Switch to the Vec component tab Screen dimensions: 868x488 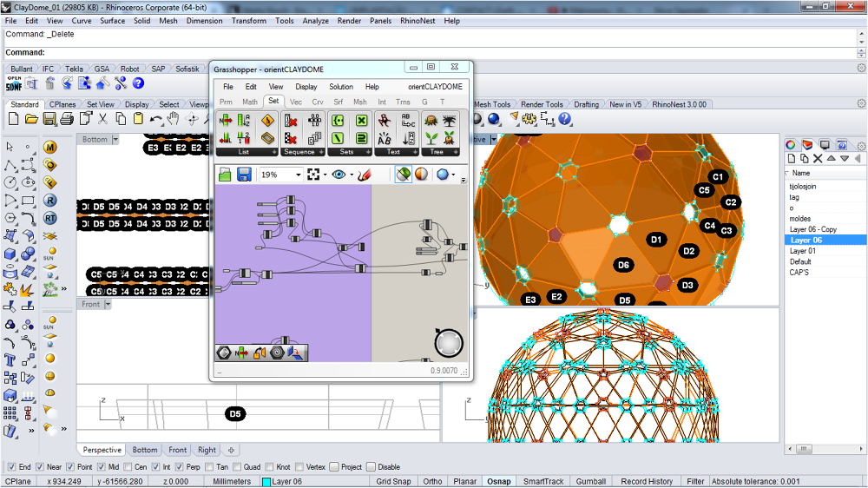point(295,102)
